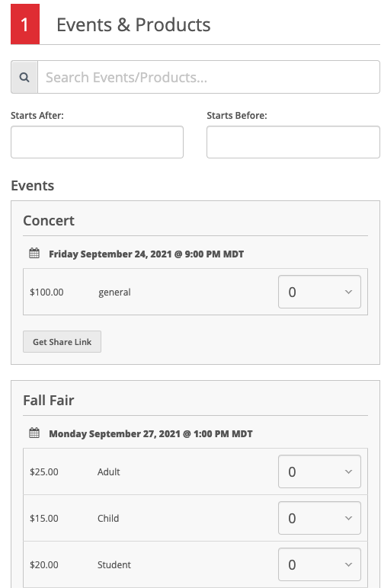Open the Student ticket quantity dropdown

coord(319,564)
